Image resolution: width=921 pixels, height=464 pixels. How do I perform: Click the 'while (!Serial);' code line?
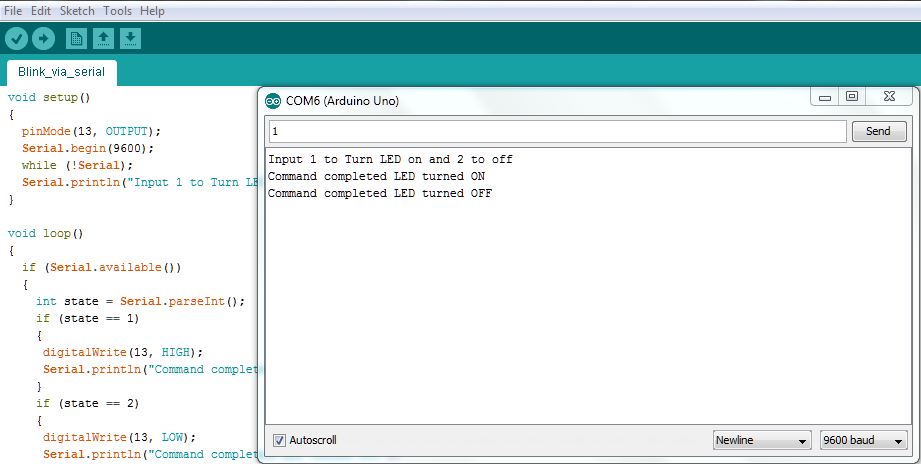78,166
